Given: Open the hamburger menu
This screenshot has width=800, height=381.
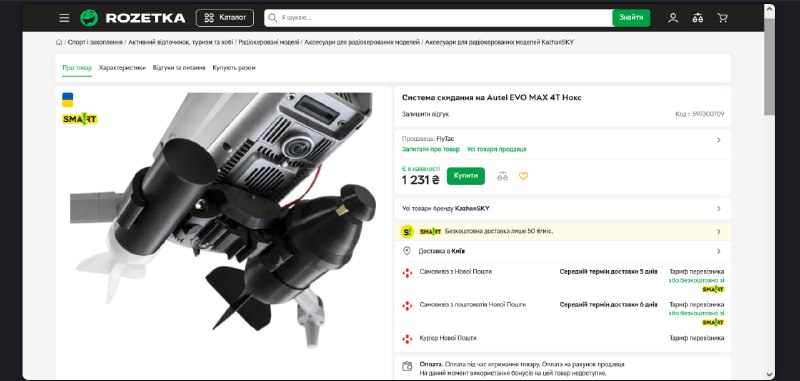Looking at the screenshot, I should point(64,18).
